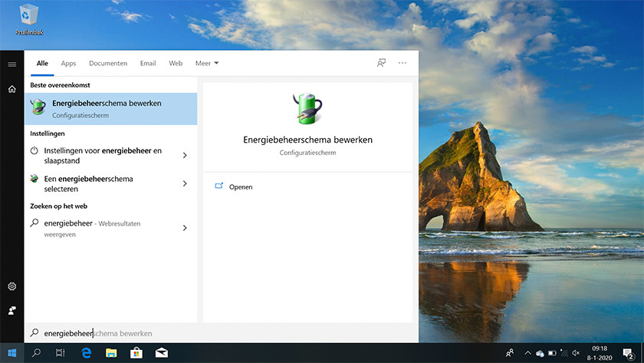This screenshot has width=644, height=363.
Task: Switch to the Documenten tab
Action: pyautogui.click(x=108, y=63)
